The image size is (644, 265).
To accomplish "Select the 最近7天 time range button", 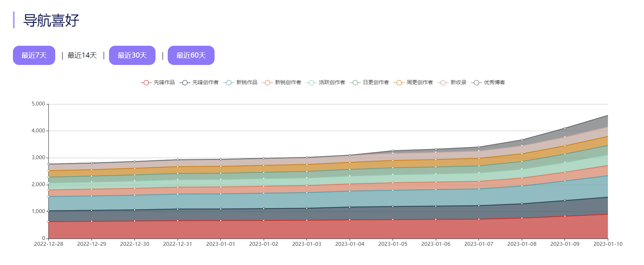I will 34,55.
